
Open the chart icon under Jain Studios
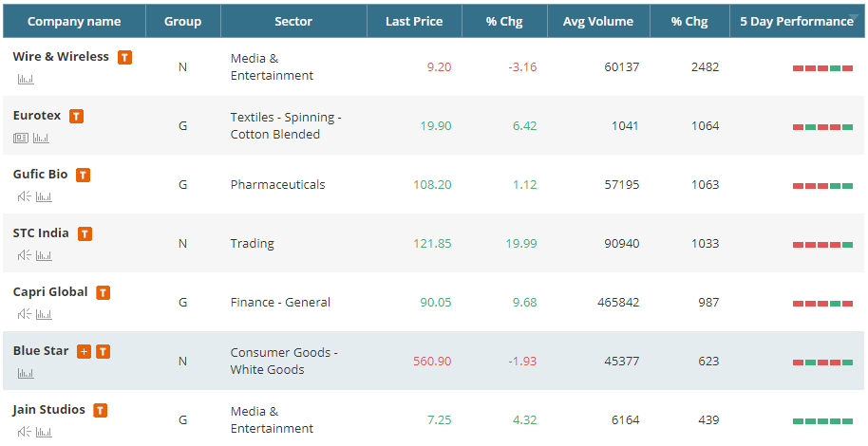(44, 432)
